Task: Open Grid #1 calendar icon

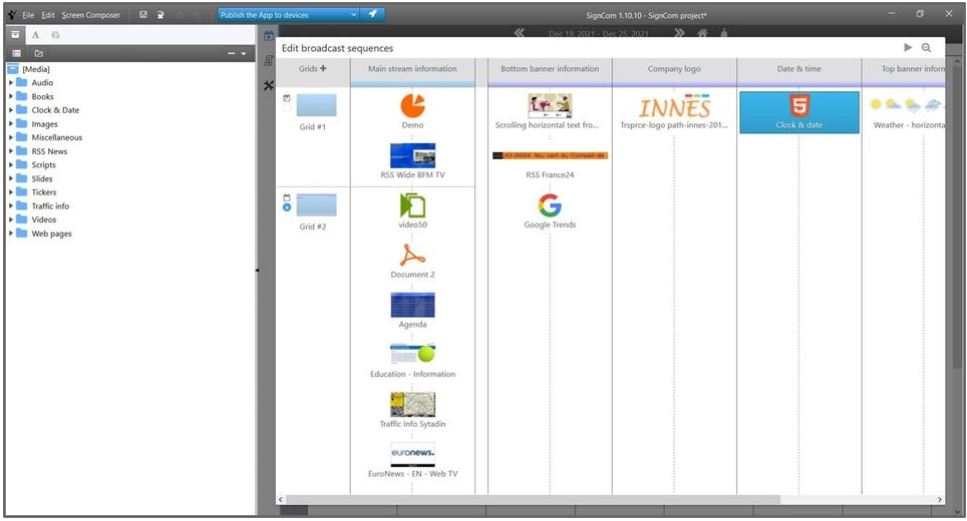Action: (x=287, y=98)
